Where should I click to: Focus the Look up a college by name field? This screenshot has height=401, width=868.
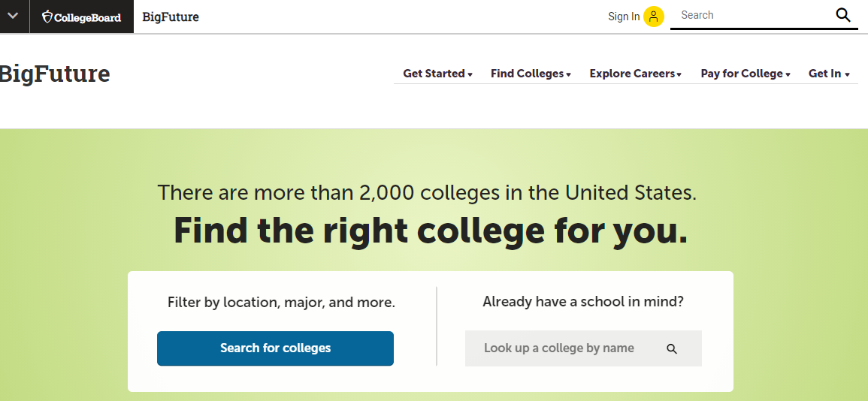coord(583,348)
